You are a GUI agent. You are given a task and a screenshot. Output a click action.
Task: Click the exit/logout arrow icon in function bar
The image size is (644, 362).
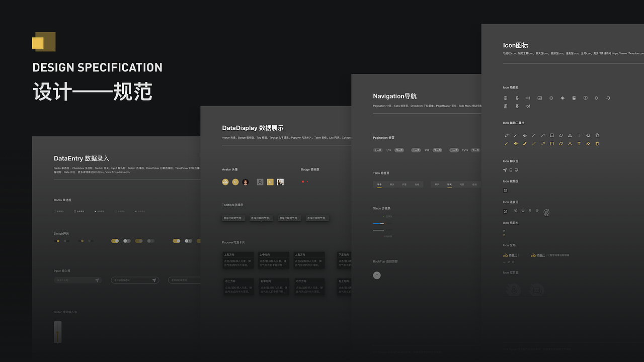tap(597, 98)
